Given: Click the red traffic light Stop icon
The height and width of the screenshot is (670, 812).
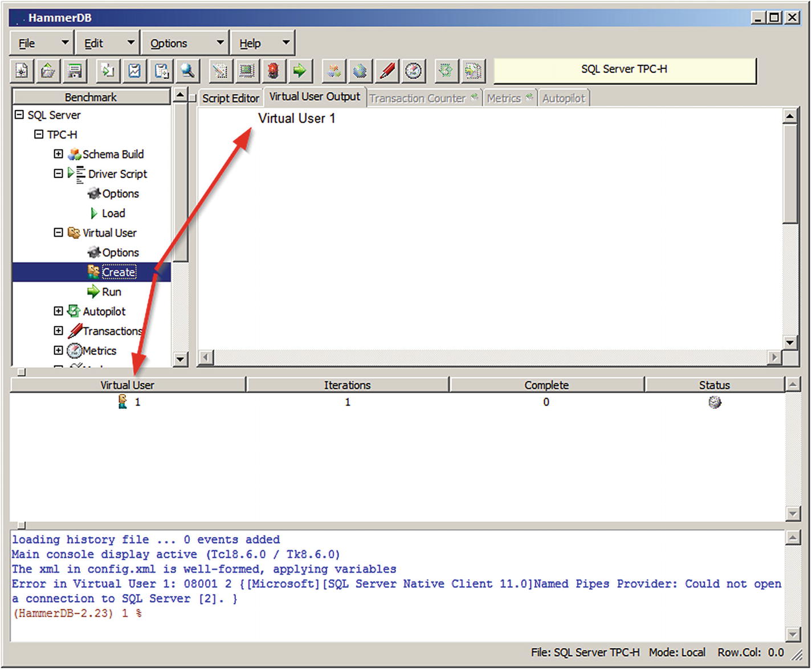Looking at the screenshot, I should coord(274,71).
